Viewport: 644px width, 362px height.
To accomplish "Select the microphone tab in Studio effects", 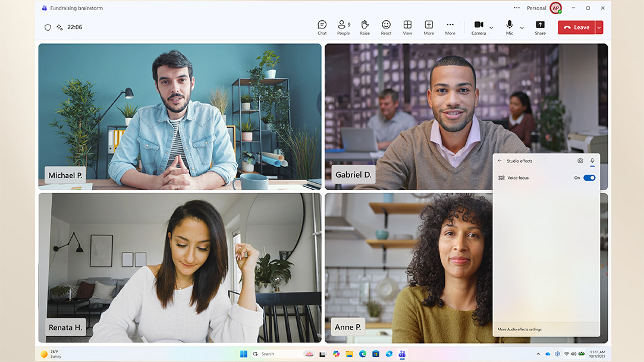I will tap(592, 160).
